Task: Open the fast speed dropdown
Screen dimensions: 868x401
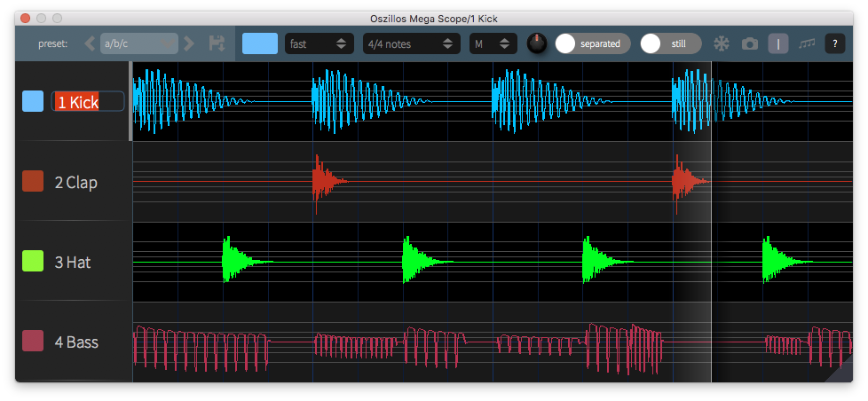Action: pos(318,43)
